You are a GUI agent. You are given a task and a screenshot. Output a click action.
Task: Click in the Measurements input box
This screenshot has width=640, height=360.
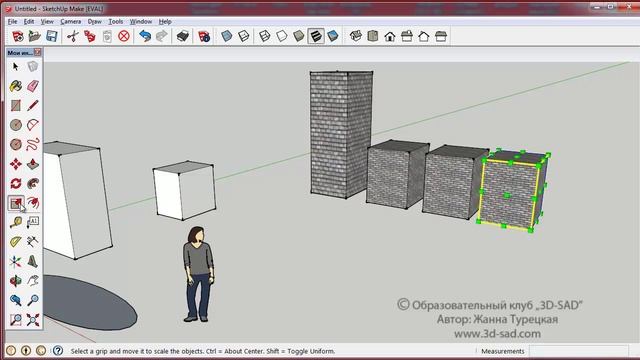coord(579,351)
